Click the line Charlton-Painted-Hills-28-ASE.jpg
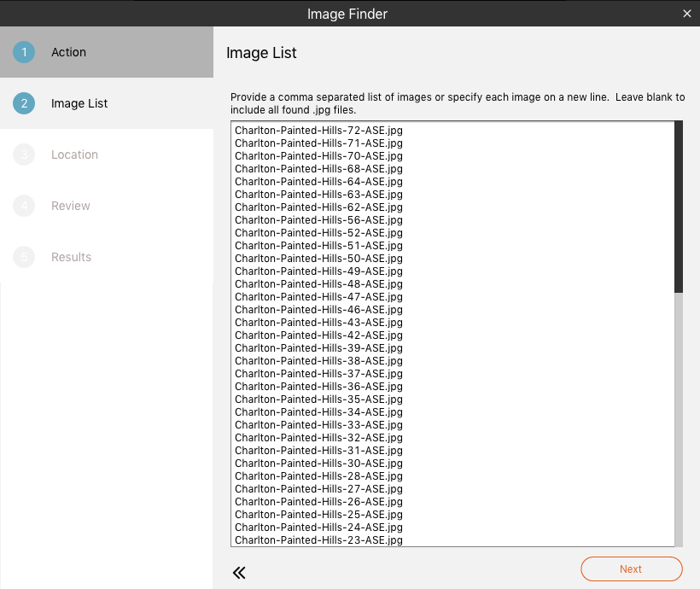This screenshot has height=589, width=700. coord(318,476)
